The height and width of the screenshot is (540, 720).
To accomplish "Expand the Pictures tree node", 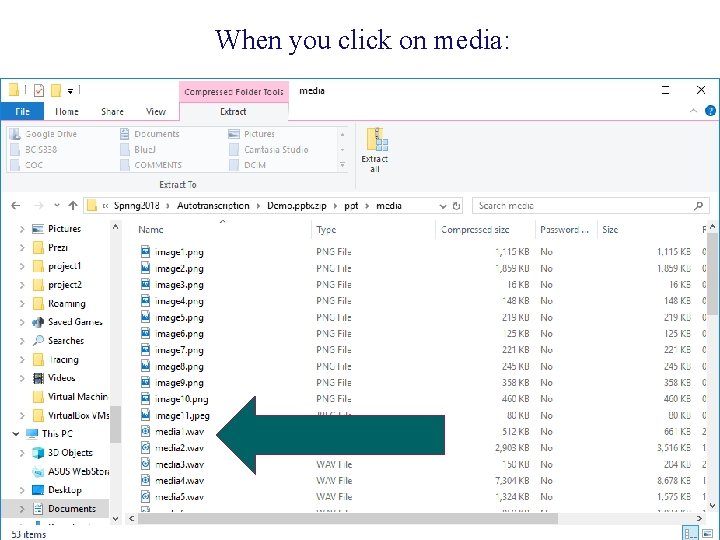I will tap(21, 229).
